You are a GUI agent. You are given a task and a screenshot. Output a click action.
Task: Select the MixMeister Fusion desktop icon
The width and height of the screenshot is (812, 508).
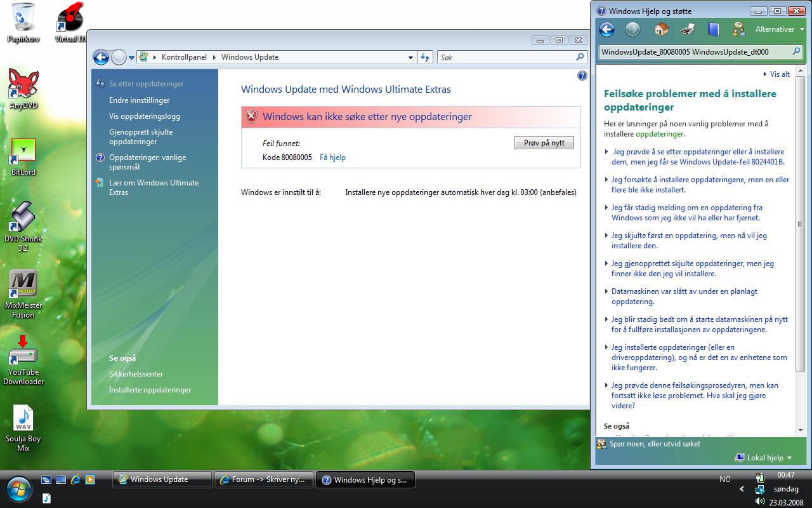(x=23, y=294)
